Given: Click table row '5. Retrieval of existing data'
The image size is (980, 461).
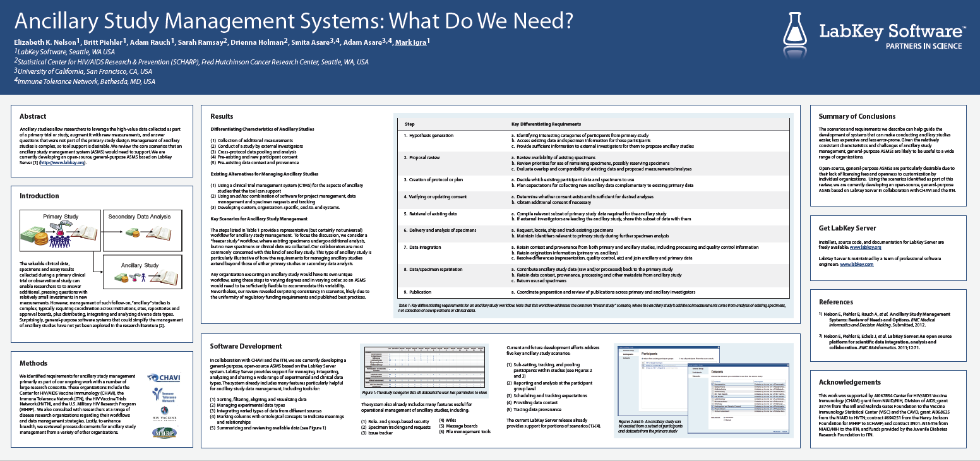Looking at the screenshot, I should pos(592,217).
